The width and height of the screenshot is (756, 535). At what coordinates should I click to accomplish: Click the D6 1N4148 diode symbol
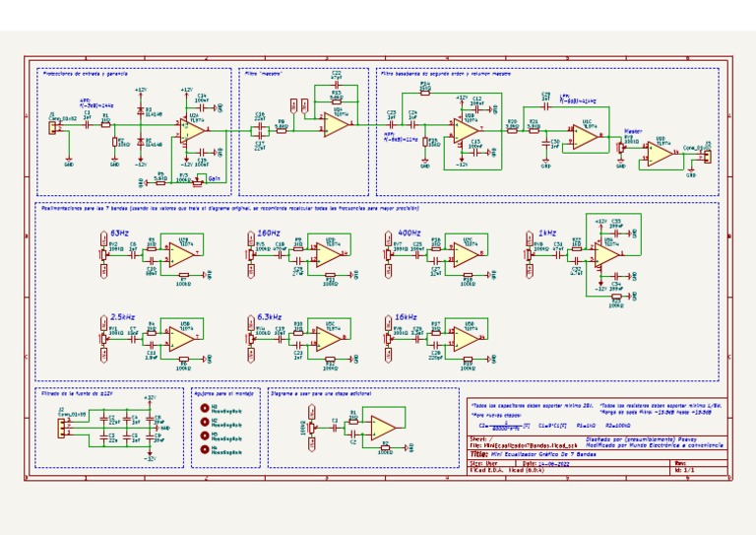point(141,142)
